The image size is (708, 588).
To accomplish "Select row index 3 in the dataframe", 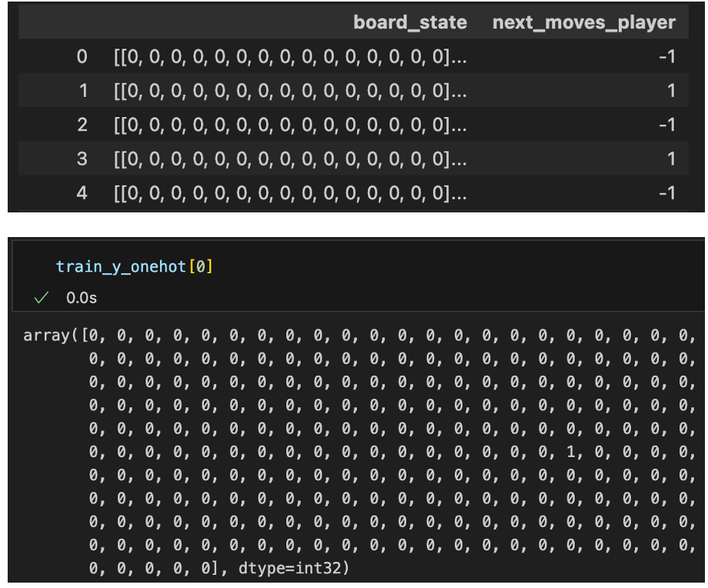I will coord(82,159).
